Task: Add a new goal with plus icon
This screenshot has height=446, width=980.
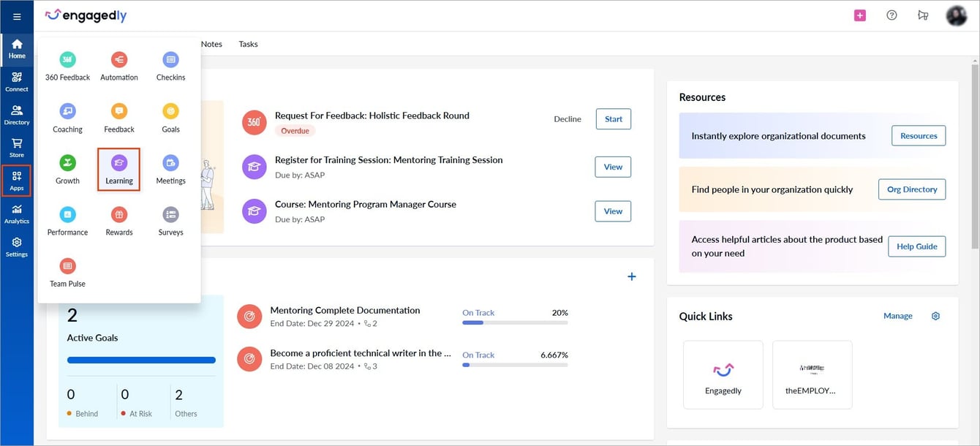Action: click(632, 276)
